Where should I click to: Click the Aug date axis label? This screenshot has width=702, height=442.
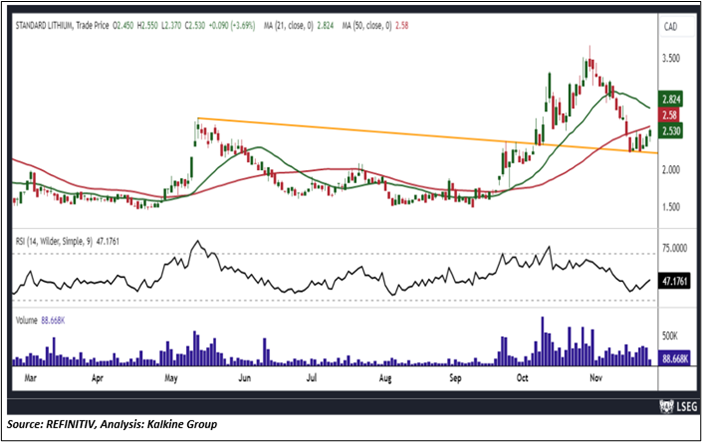pyautogui.click(x=385, y=378)
